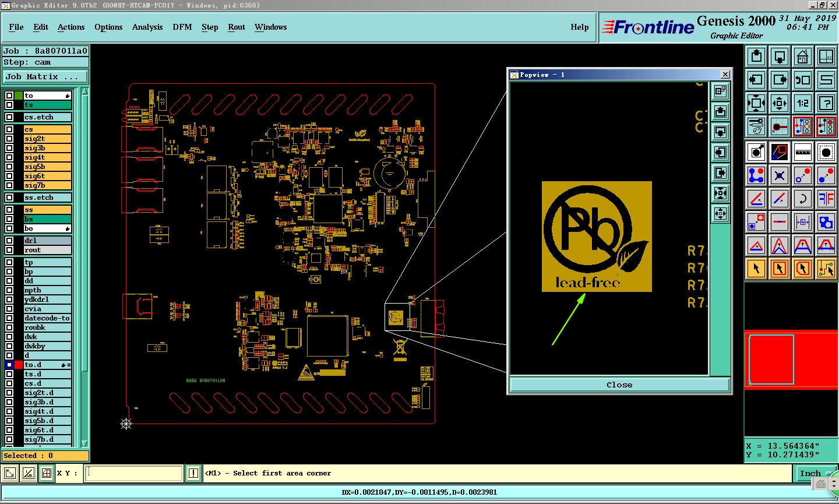Open the Analysis menu
The image size is (839, 504).
point(147,27)
